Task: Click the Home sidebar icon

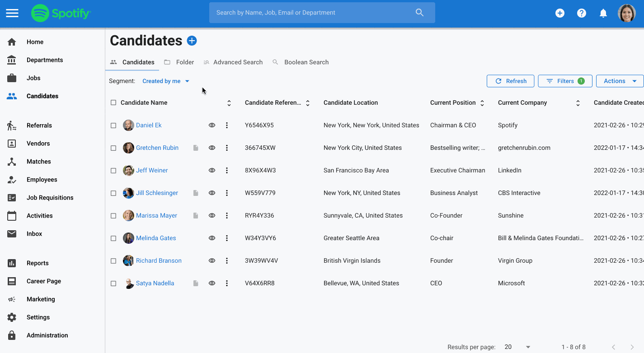Action: (x=12, y=42)
